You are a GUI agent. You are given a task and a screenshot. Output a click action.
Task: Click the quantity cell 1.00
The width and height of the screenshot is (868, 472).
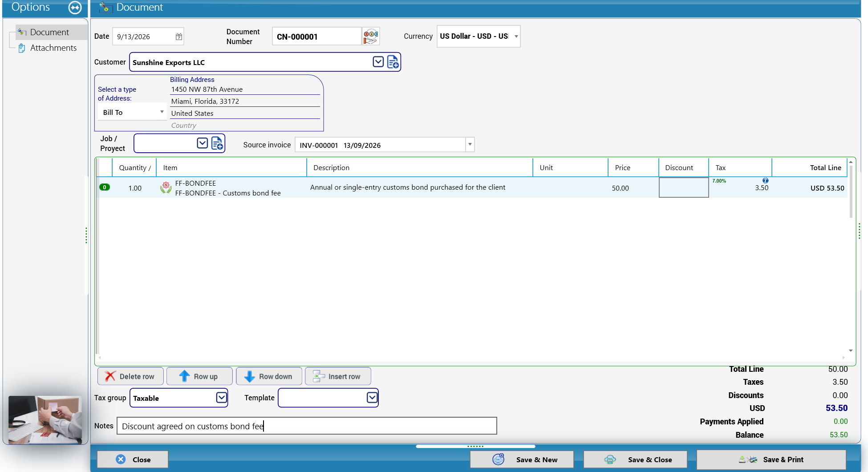(135, 188)
